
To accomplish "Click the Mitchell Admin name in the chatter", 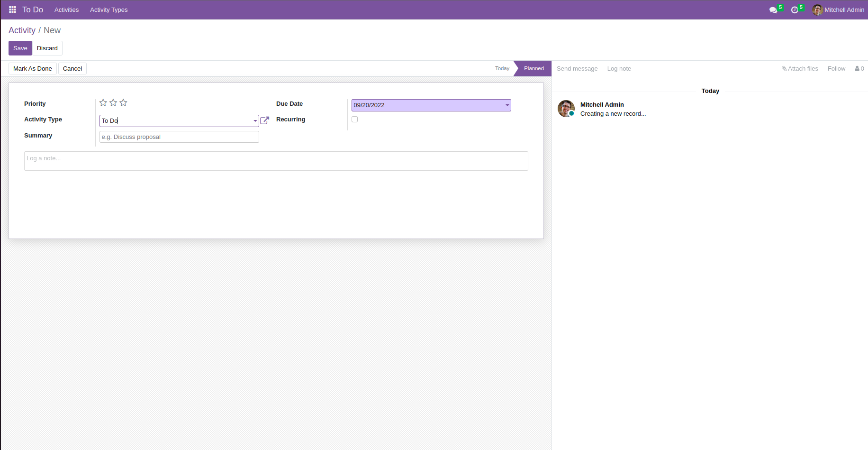I will point(602,105).
